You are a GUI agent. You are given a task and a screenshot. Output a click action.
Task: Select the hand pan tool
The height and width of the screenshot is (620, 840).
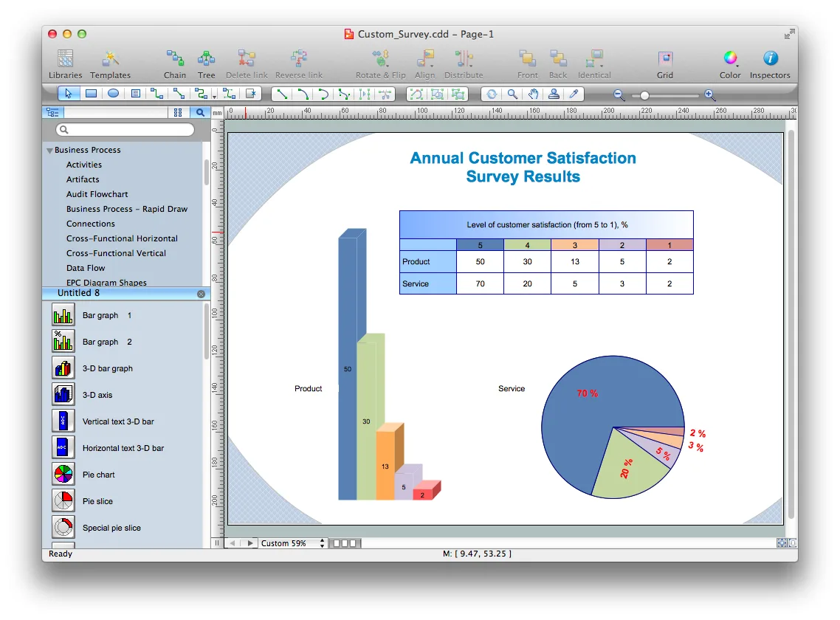pos(533,94)
